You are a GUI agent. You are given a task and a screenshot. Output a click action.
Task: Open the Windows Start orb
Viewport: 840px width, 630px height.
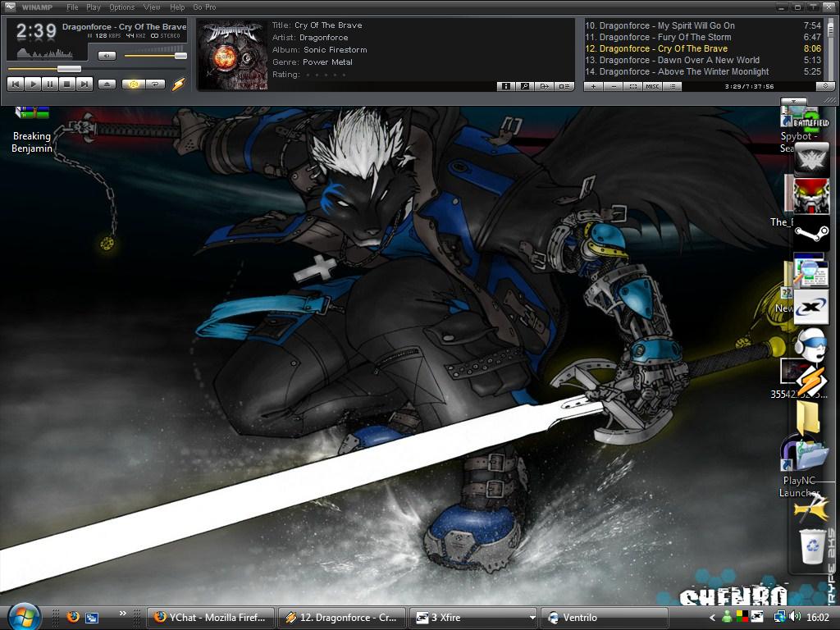24,617
